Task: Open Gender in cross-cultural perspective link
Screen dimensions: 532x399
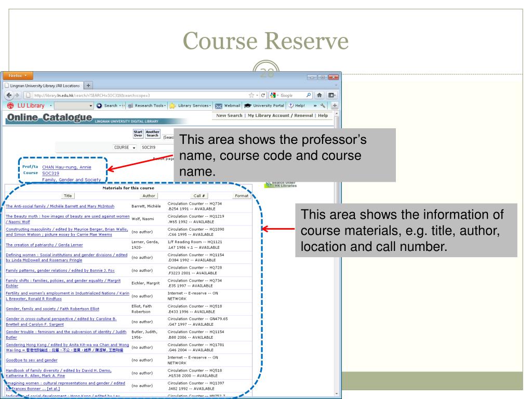Action: click(61, 322)
